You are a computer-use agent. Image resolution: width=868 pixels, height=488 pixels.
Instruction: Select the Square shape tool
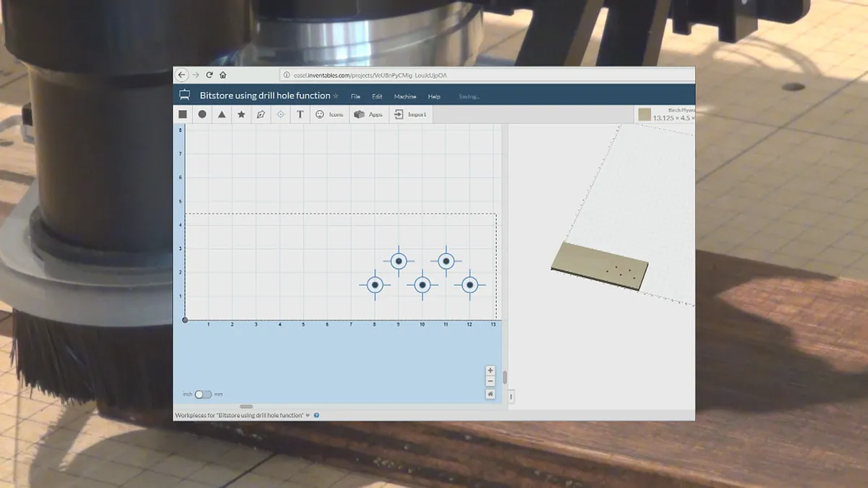183,114
